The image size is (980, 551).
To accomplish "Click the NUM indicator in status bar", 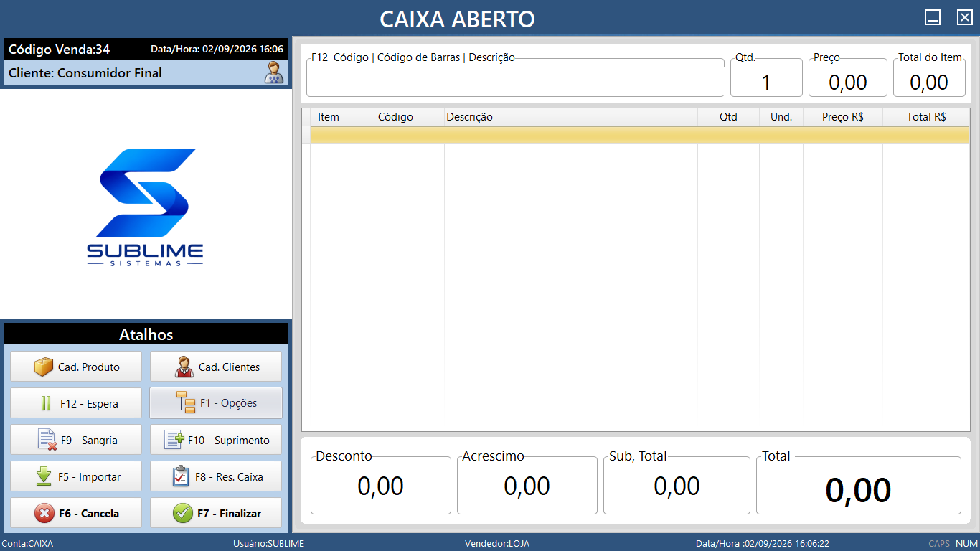I will [966, 544].
